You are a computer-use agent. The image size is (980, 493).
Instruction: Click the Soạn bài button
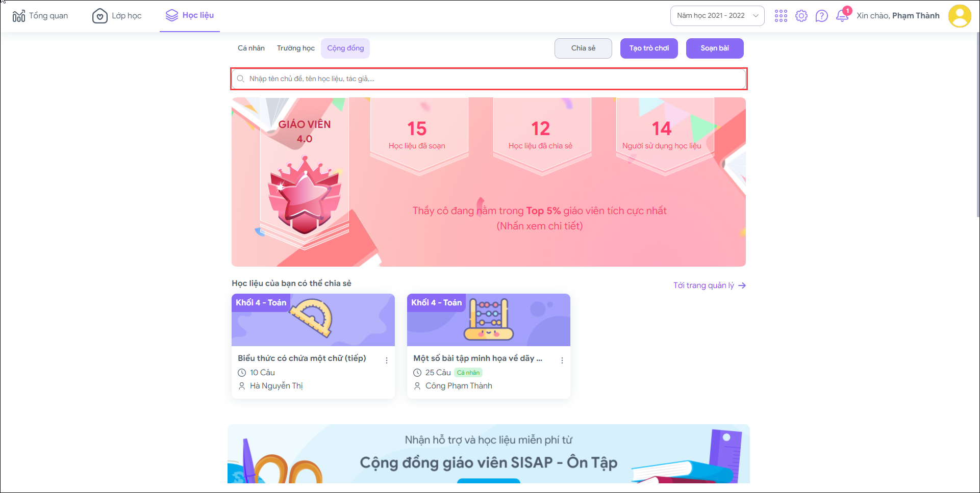715,48
